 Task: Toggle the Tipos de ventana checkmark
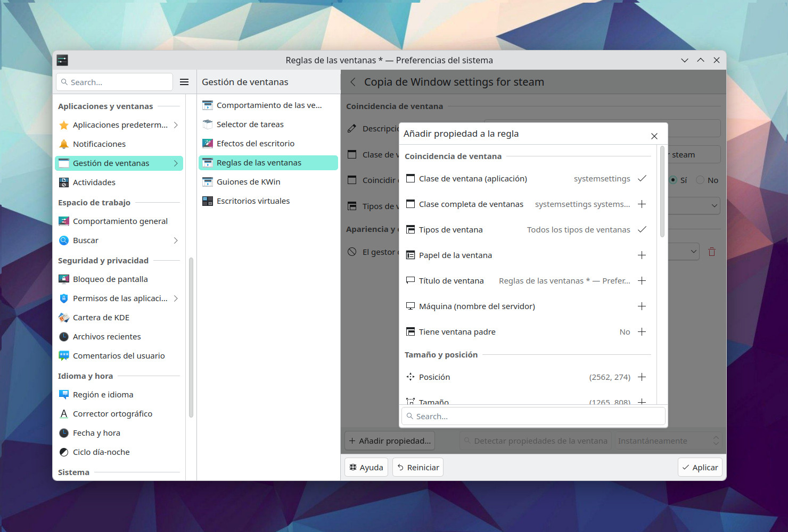click(642, 230)
